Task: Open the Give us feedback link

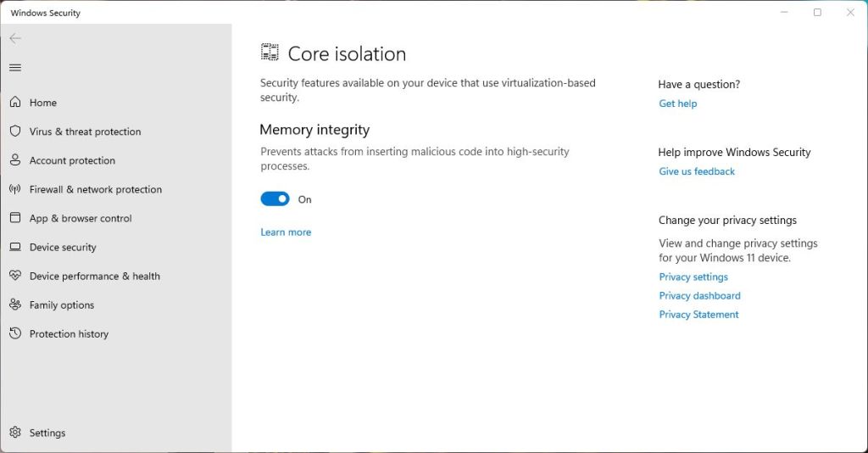Action: (x=697, y=171)
